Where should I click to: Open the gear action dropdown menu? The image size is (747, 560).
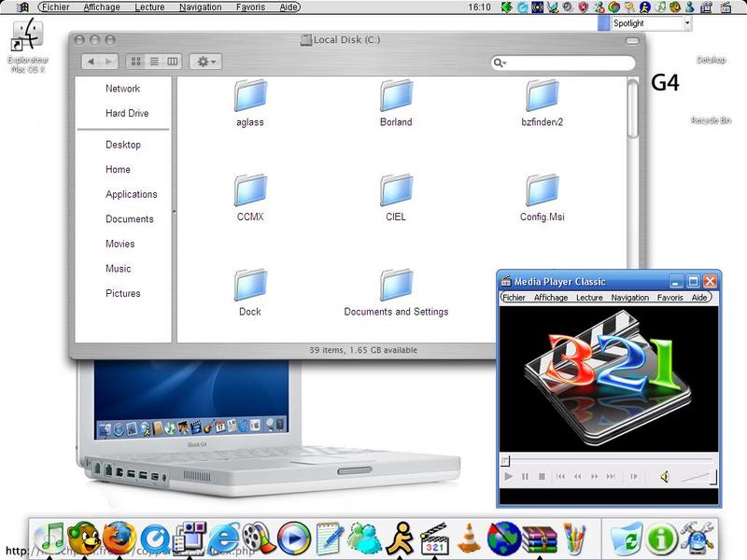[205, 62]
